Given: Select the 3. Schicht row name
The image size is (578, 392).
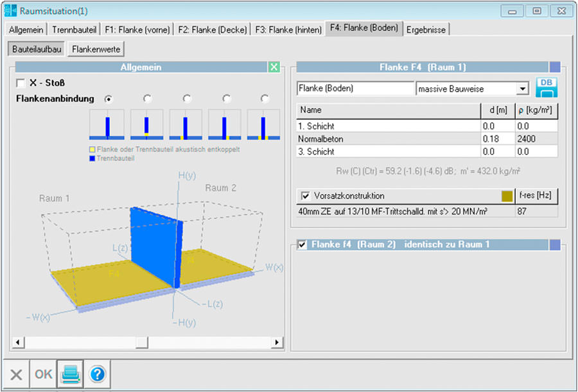Looking at the screenshot, I should pyautogui.click(x=389, y=151).
